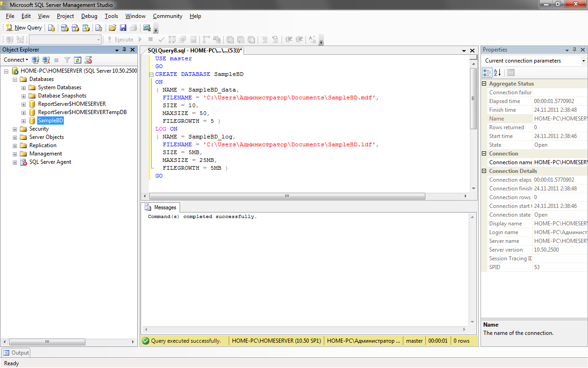Viewport: 588px width, 368px height.
Task: Open a Database Engine Query from toolbar
Action: 51,28
